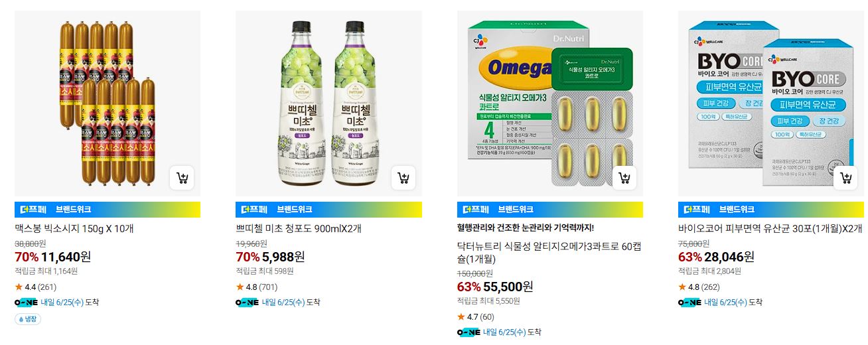Open the 맥스봉 빅소시지 product image
Image resolution: width=868 pixels, height=345 pixels.
coord(108,103)
